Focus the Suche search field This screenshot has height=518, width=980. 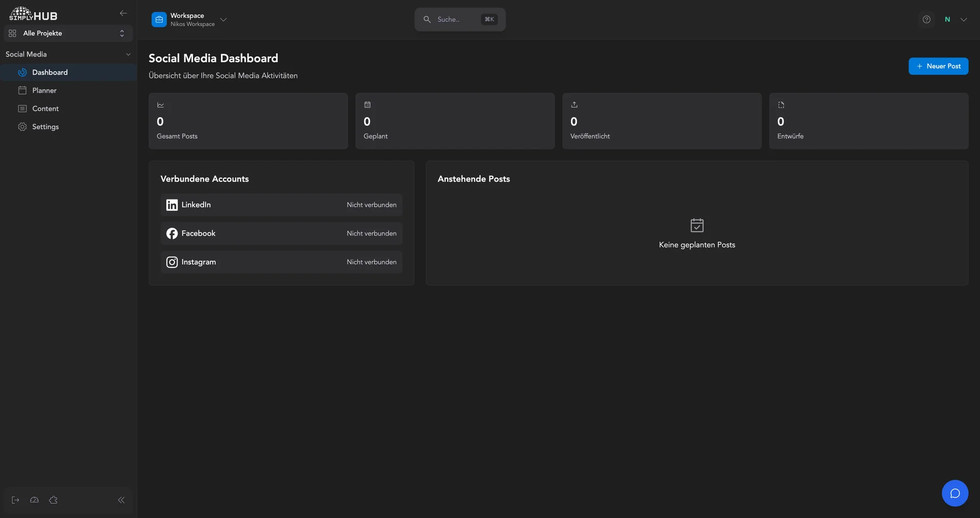[460, 19]
